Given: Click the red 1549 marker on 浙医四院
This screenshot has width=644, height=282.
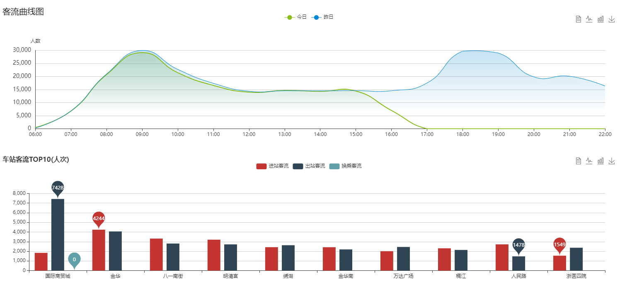Looking at the screenshot, I should point(559,245).
